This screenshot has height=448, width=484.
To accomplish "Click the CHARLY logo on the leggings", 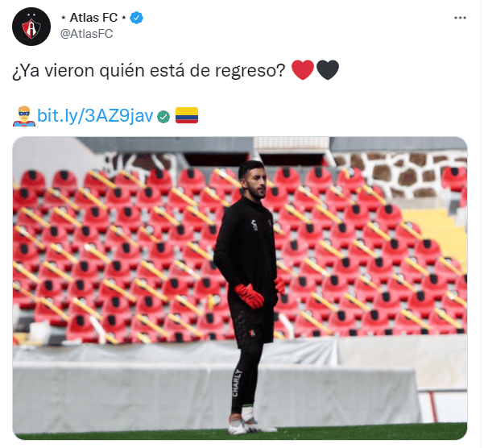I will pos(237,383).
